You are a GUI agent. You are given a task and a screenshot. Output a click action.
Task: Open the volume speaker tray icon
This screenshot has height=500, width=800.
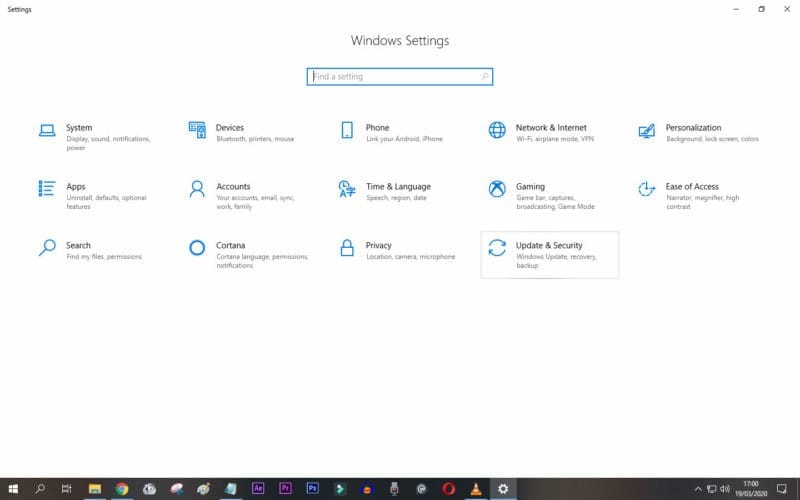725,489
